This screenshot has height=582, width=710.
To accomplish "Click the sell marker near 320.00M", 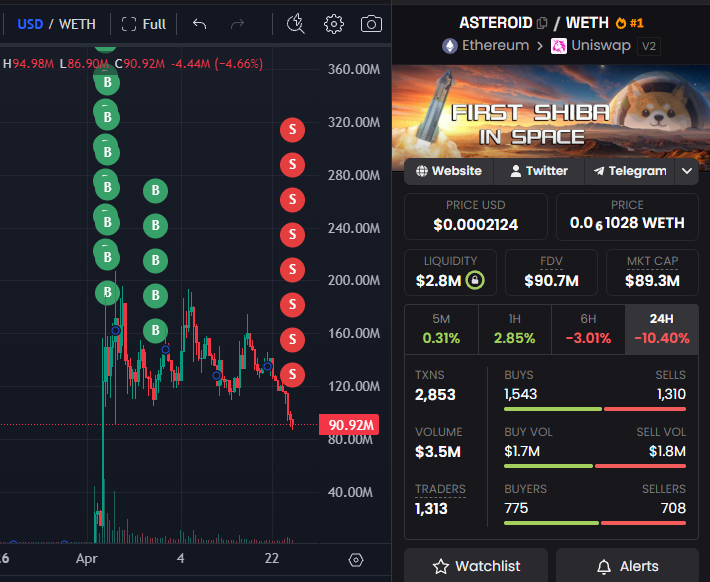I will click(292, 130).
